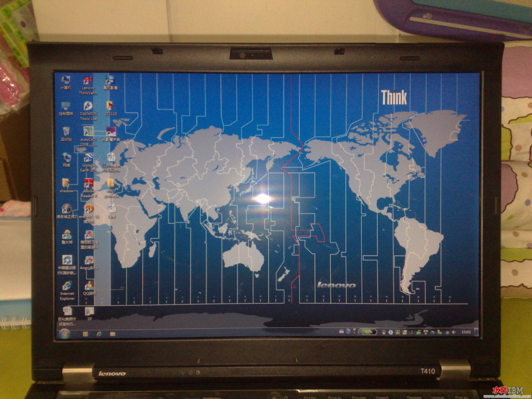
Task: Open the shadow folder
Action: (66, 185)
